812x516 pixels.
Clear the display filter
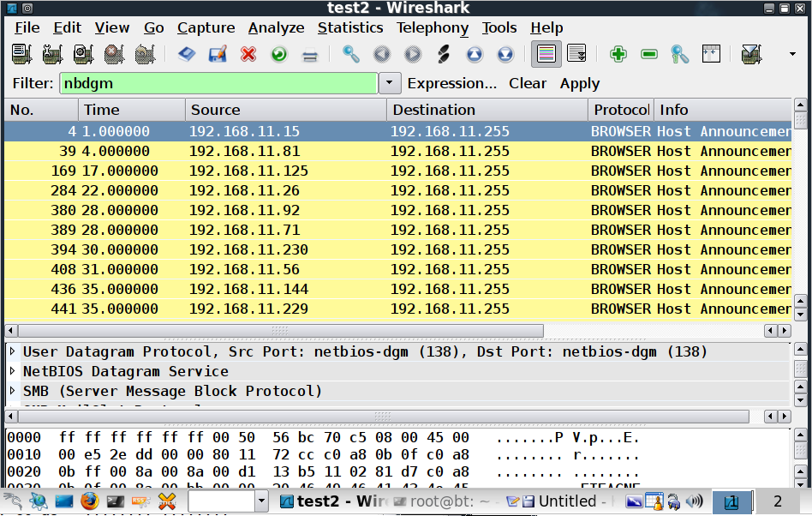coord(527,83)
